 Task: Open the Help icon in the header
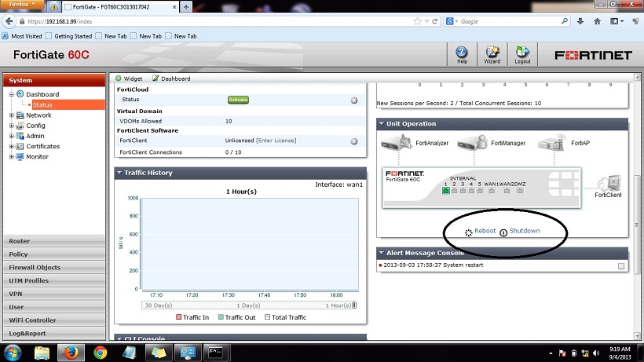pyautogui.click(x=462, y=55)
